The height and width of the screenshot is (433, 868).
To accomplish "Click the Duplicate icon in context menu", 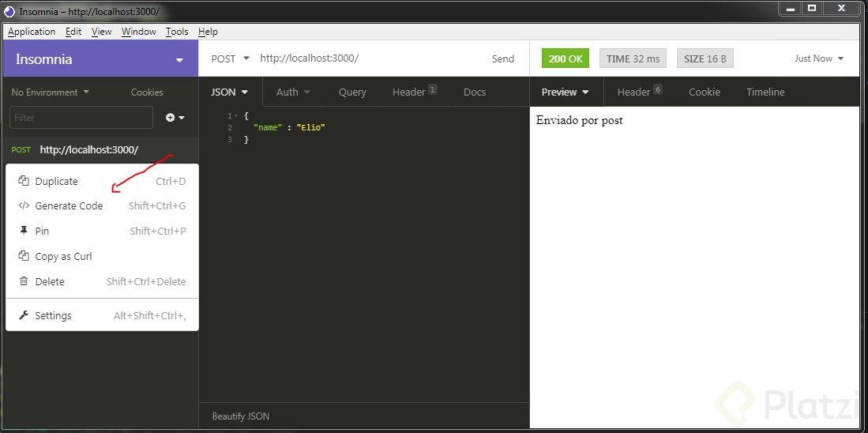I will pos(23,181).
